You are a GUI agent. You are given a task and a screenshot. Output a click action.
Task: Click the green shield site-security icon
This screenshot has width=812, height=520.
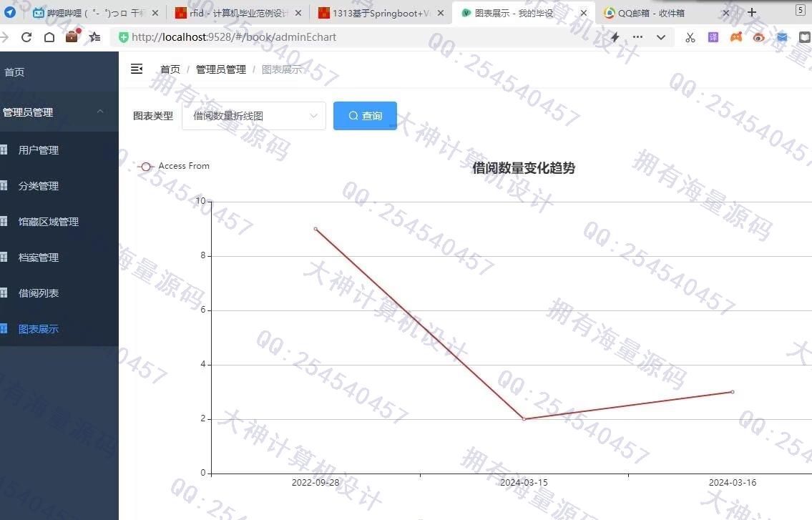pos(123,37)
